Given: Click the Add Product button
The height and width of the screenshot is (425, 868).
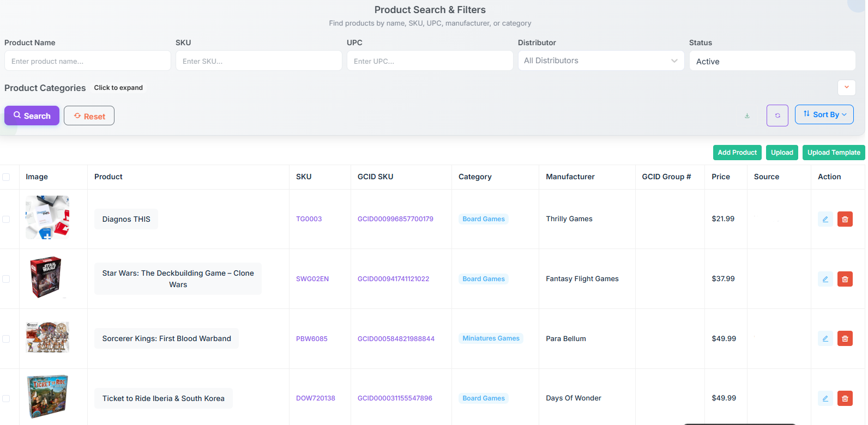Looking at the screenshot, I should pyautogui.click(x=737, y=153).
